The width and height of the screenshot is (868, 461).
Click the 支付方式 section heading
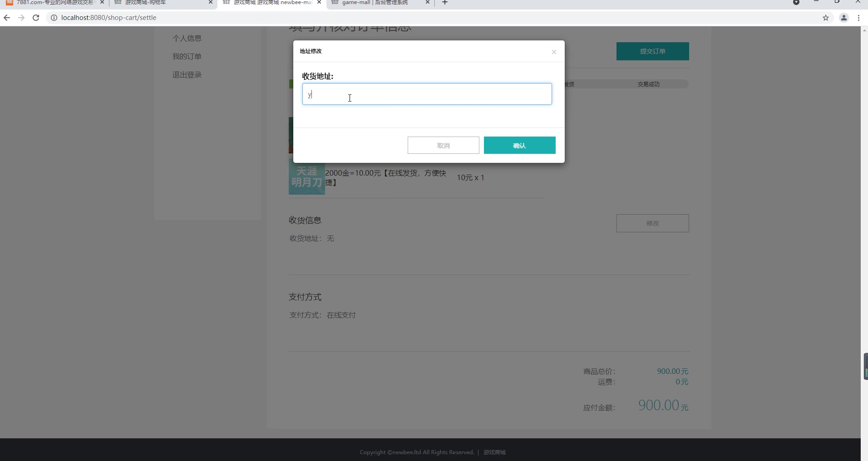point(305,297)
